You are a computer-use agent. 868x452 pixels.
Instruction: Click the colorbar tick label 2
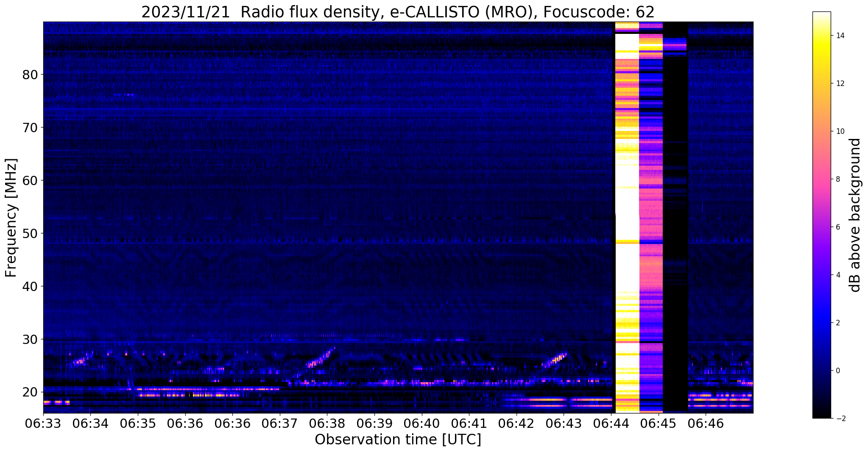click(838, 323)
